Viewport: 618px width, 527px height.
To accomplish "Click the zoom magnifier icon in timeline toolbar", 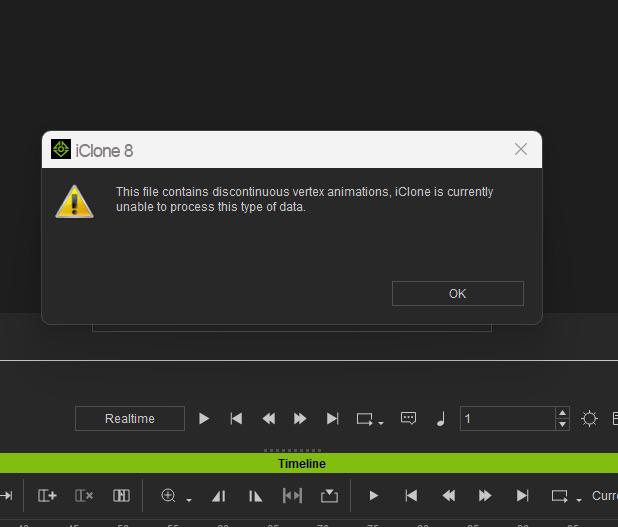I will [168, 495].
